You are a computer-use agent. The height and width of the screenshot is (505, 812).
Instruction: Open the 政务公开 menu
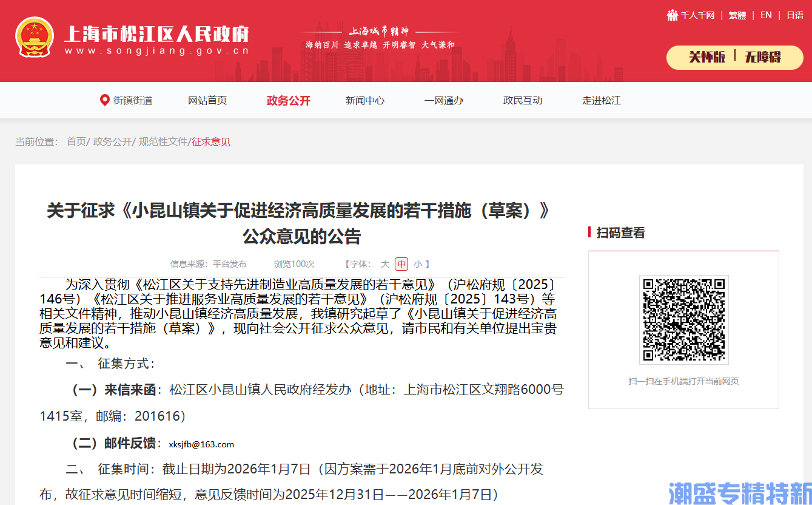tap(289, 101)
